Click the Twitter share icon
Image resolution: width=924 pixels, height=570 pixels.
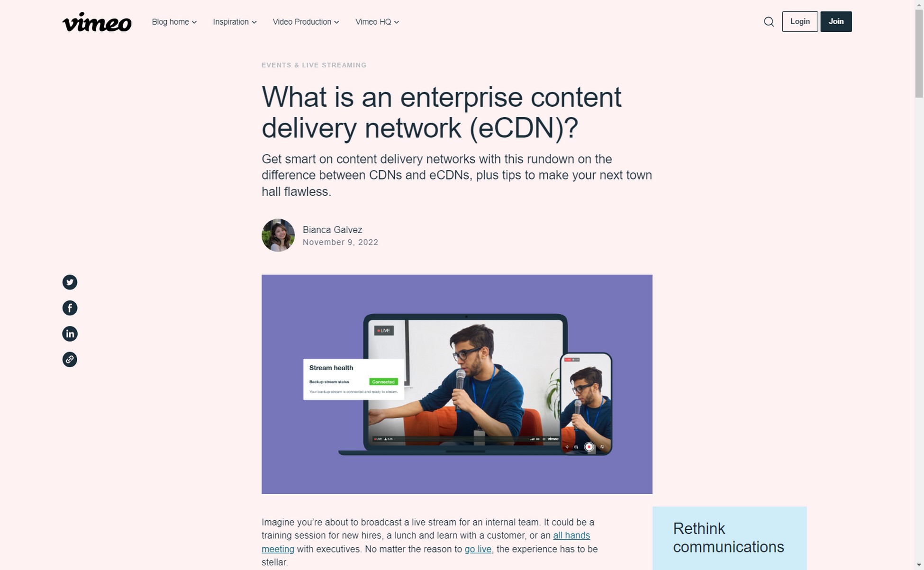(x=69, y=282)
